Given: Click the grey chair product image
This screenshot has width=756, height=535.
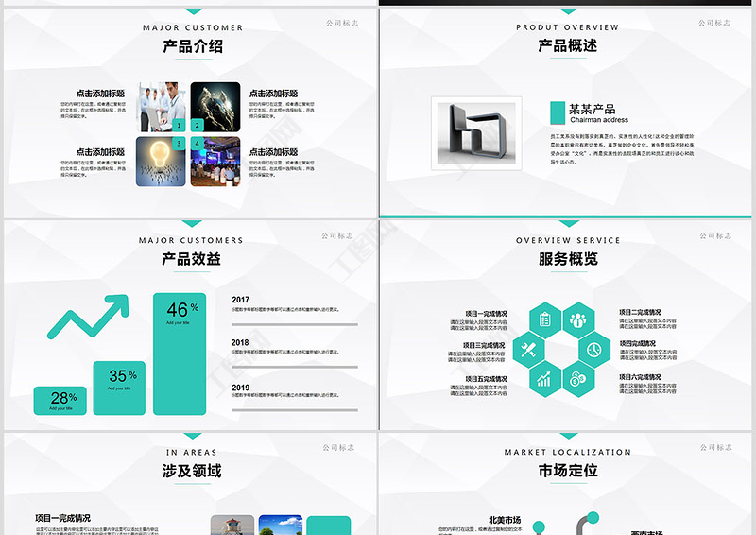Looking at the screenshot, I should pos(477,134).
